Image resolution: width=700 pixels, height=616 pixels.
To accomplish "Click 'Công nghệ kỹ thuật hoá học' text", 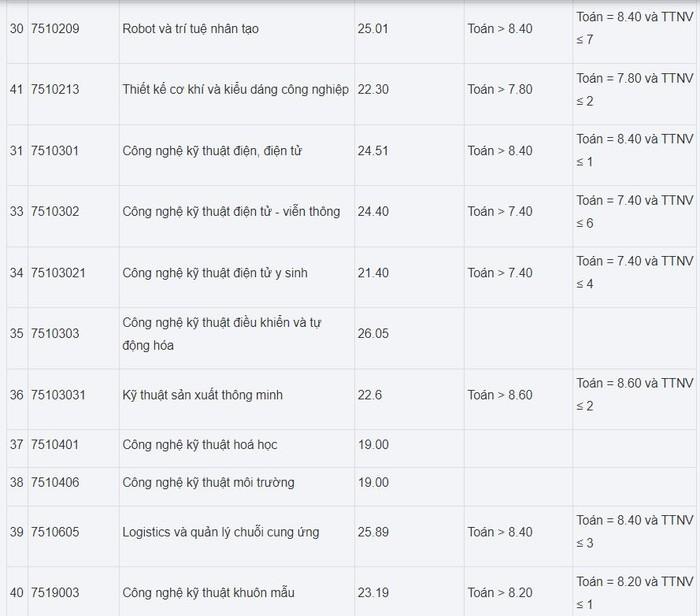I will [x=197, y=444].
